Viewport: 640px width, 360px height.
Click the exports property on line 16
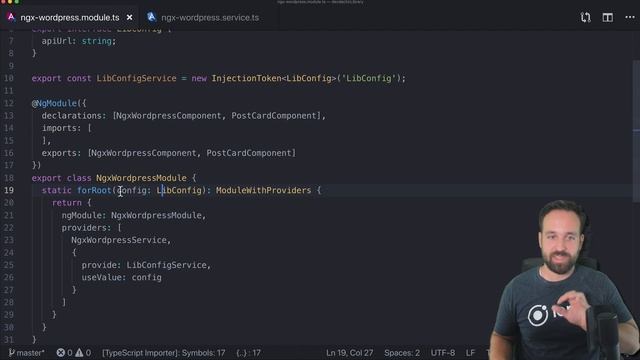(59, 153)
